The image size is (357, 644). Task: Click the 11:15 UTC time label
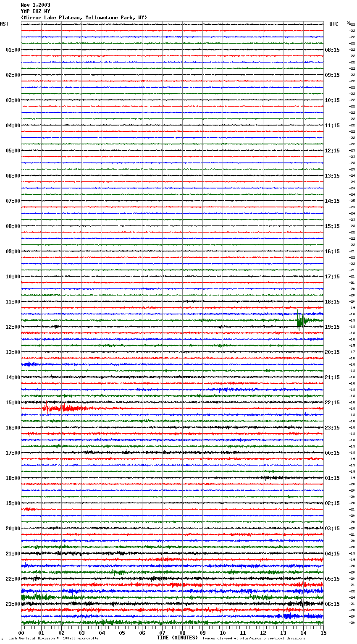pyautogui.click(x=332, y=126)
